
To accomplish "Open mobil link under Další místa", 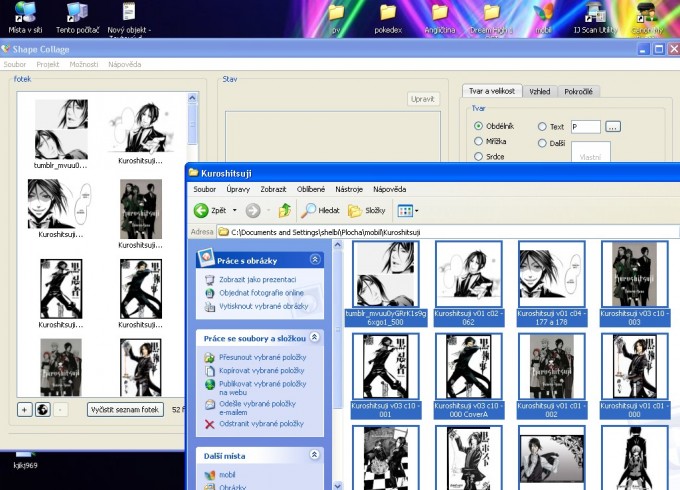I will (227, 475).
